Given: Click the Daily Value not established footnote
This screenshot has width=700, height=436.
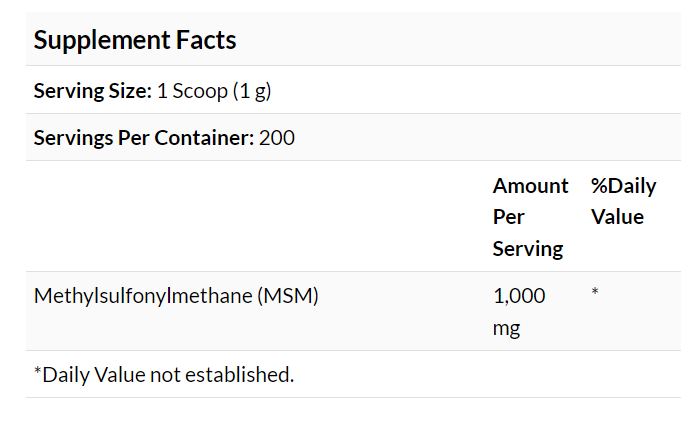Looking at the screenshot, I should 164,375.
